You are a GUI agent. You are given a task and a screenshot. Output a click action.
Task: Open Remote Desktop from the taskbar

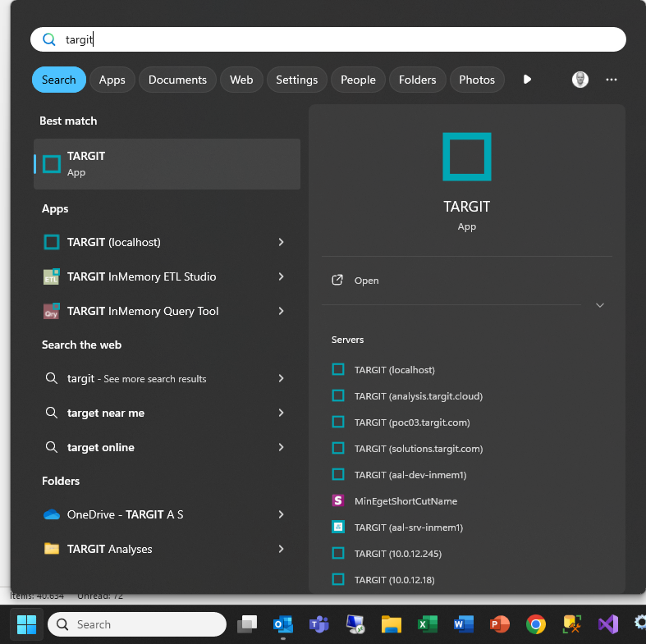coord(355,624)
